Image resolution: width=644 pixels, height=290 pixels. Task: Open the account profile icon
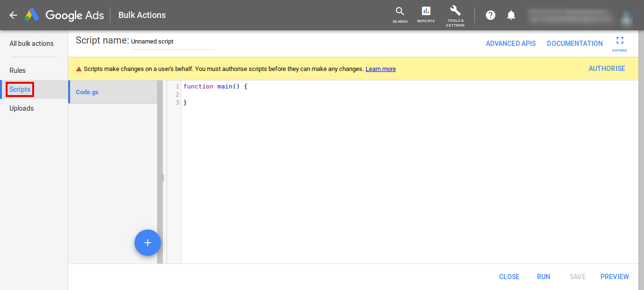coord(626,18)
